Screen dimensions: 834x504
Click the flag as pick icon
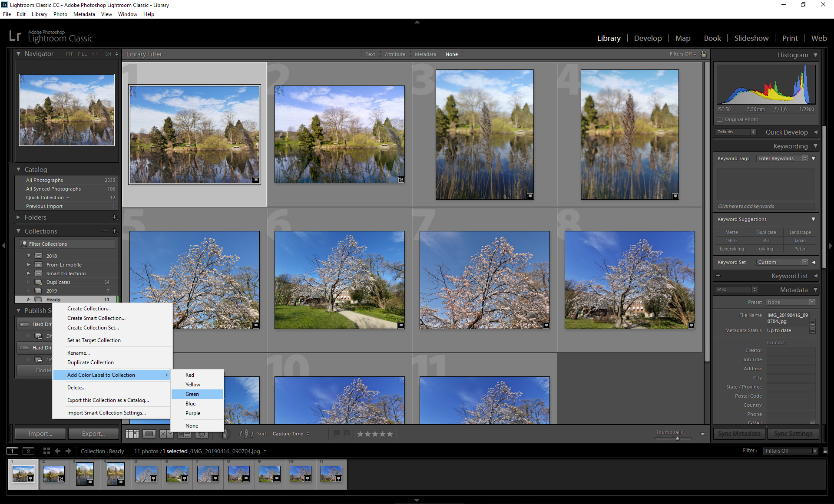337,434
